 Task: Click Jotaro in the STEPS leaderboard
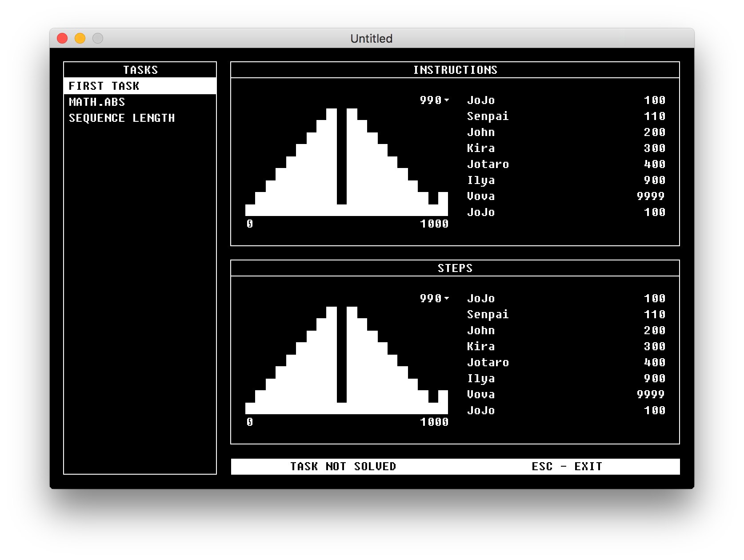(x=488, y=362)
